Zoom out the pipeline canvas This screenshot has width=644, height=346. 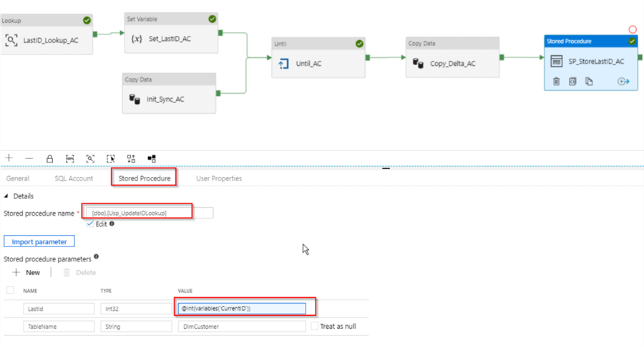click(29, 158)
